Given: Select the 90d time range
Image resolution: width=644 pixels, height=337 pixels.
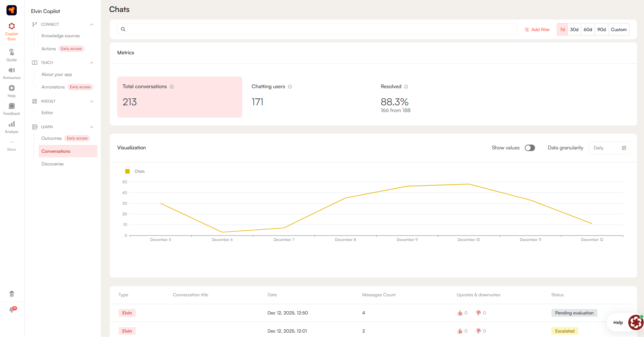Looking at the screenshot, I should pyautogui.click(x=601, y=30).
